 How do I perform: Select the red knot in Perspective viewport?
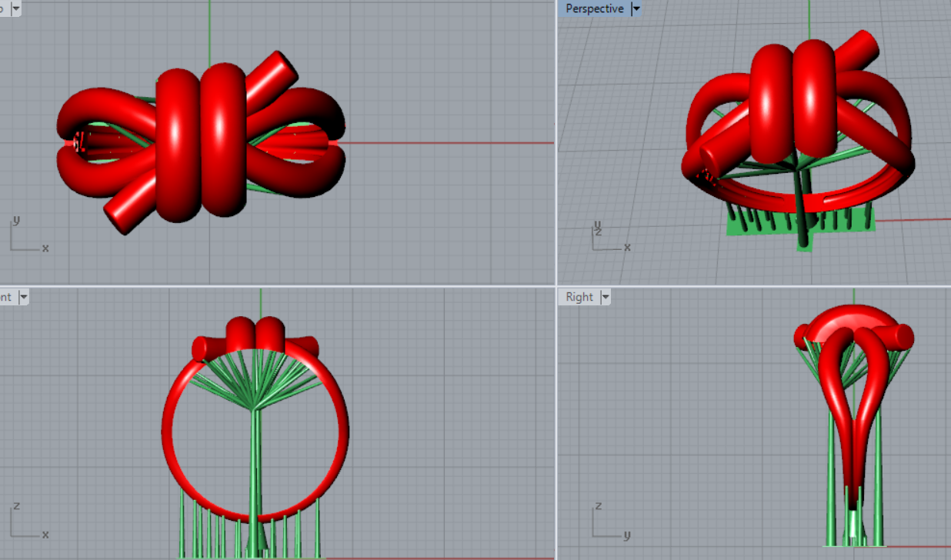click(792, 96)
